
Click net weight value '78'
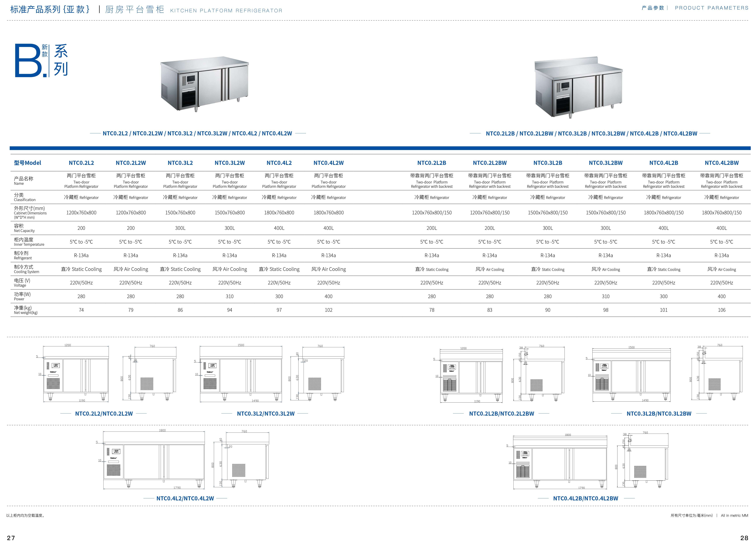[432, 310]
